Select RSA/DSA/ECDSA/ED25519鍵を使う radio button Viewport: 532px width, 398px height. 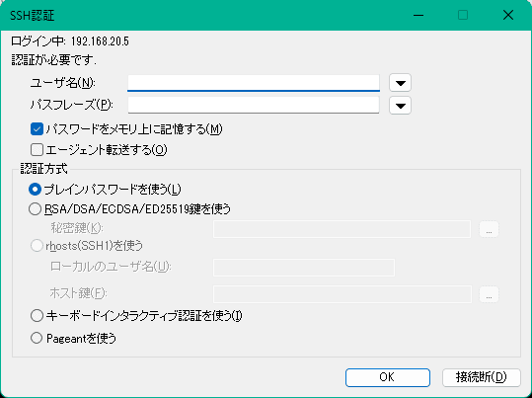click(36, 209)
